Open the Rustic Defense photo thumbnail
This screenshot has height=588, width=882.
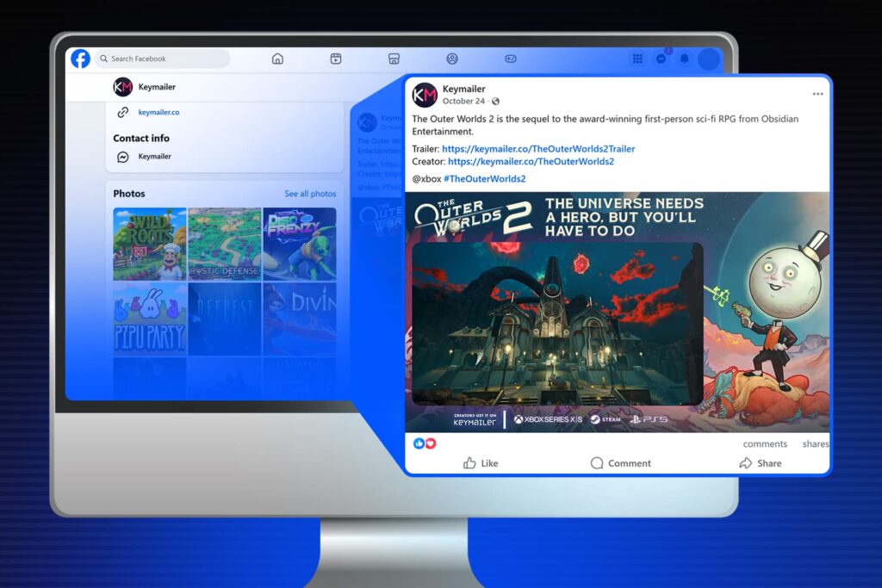click(x=225, y=244)
